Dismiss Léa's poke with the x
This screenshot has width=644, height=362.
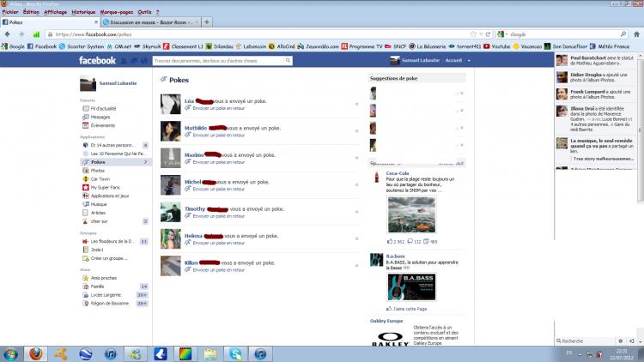356,105
